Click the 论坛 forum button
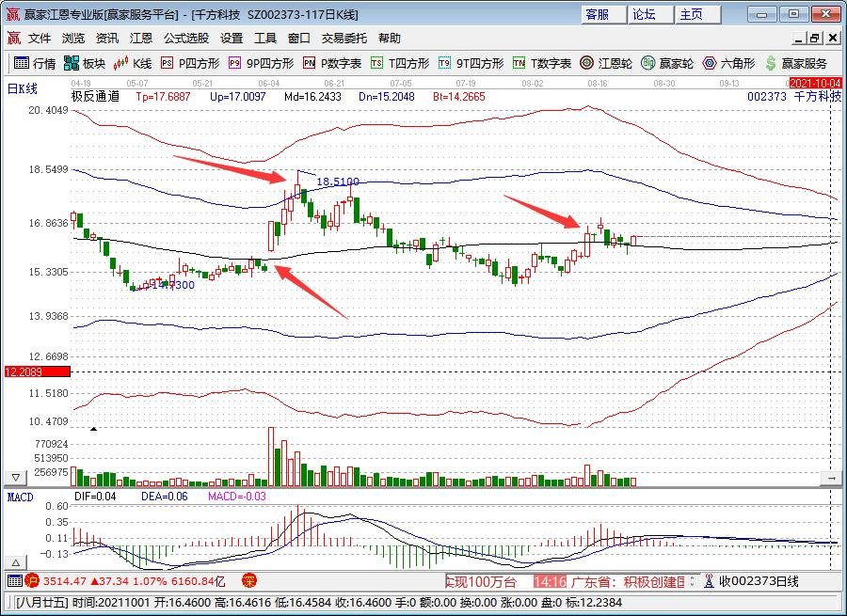Screen dimensions: 847x616 pyautogui.click(x=651, y=14)
